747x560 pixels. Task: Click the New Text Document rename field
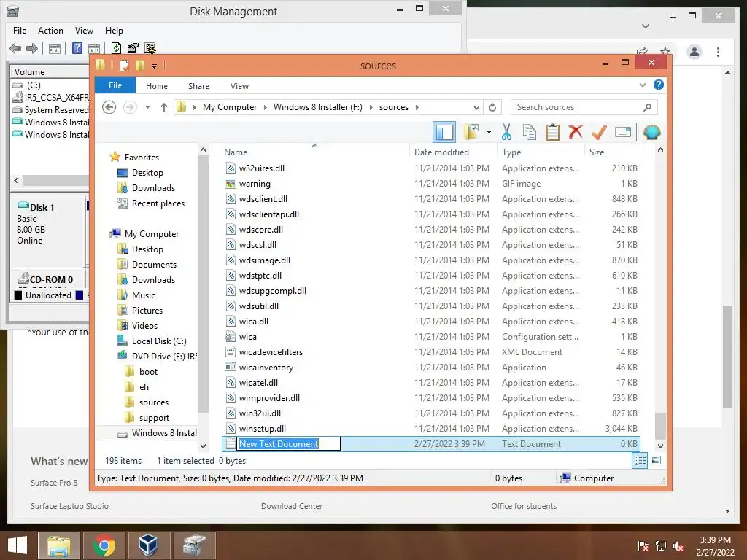[x=289, y=444]
